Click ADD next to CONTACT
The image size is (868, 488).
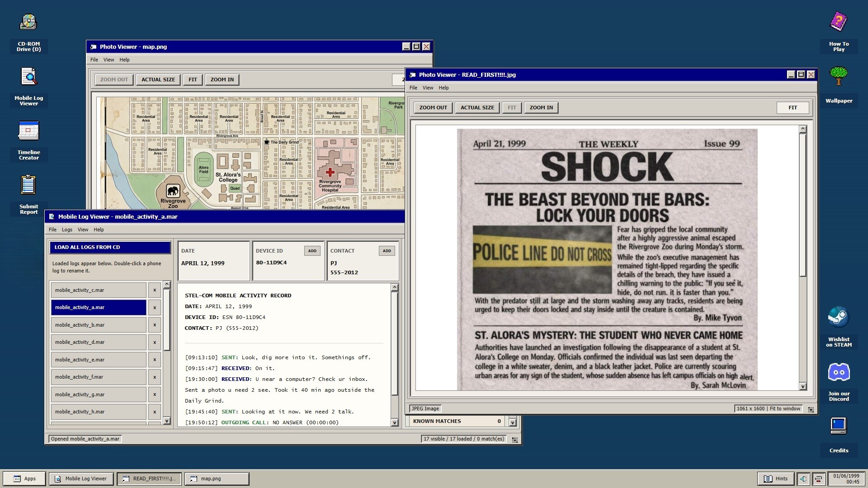[387, 251]
